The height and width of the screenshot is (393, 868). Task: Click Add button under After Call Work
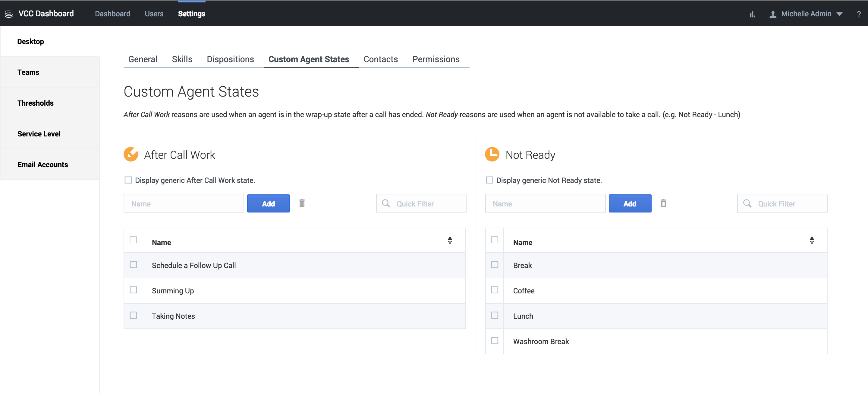tap(268, 203)
